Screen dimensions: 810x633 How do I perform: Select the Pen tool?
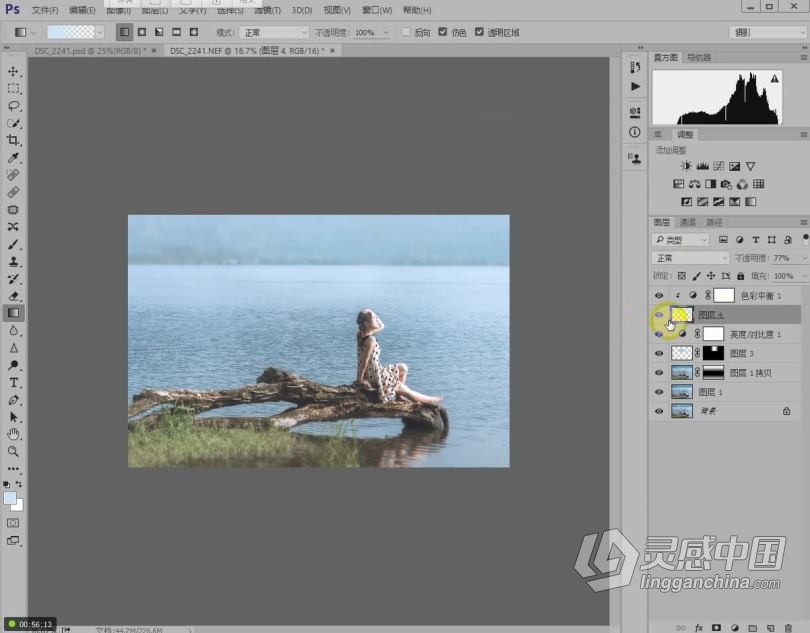pos(13,400)
